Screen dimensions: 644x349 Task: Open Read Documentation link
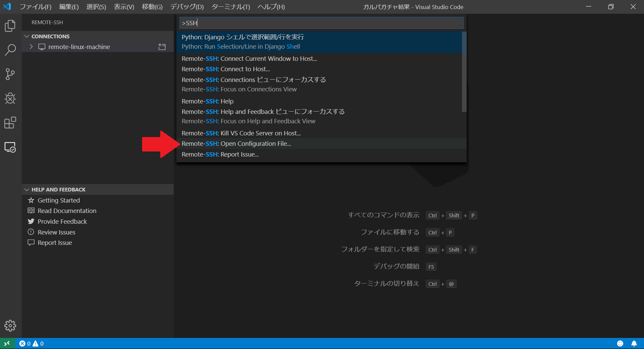click(67, 211)
